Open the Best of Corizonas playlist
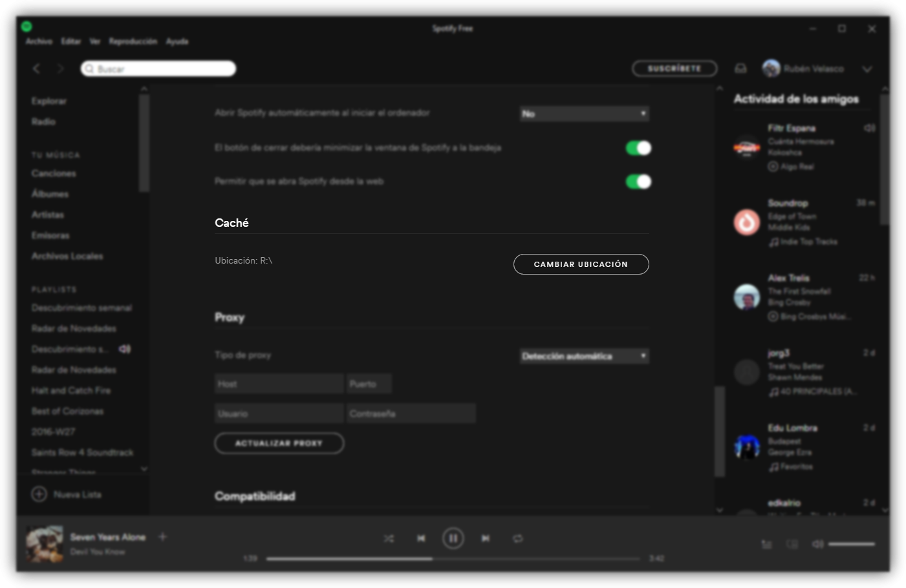Viewport: 906px width, 588px height. pyautogui.click(x=67, y=412)
